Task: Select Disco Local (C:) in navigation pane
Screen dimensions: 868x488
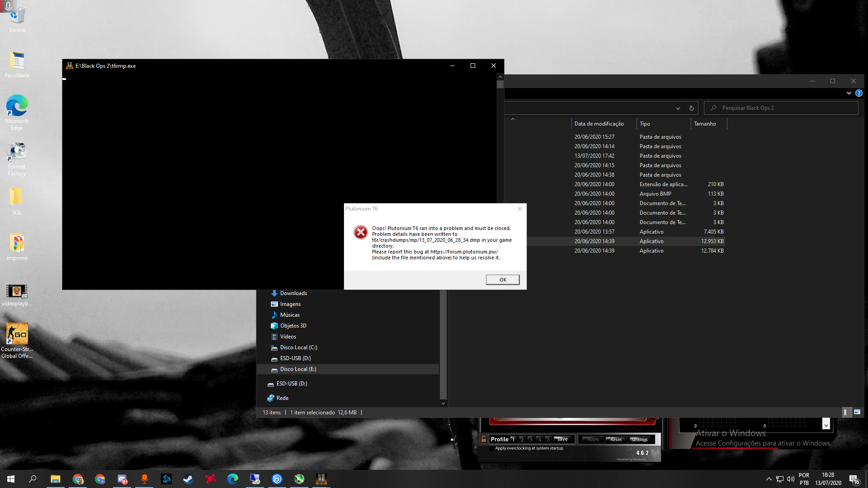Action: (x=298, y=347)
